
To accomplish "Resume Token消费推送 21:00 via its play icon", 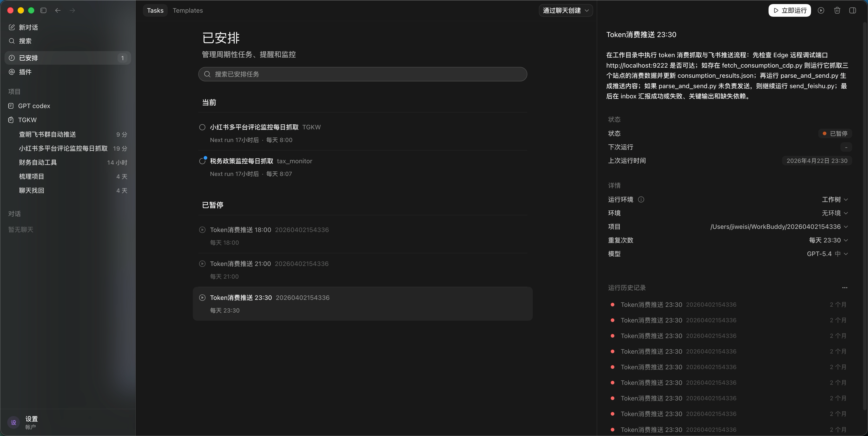I will (x=202, y=264).
